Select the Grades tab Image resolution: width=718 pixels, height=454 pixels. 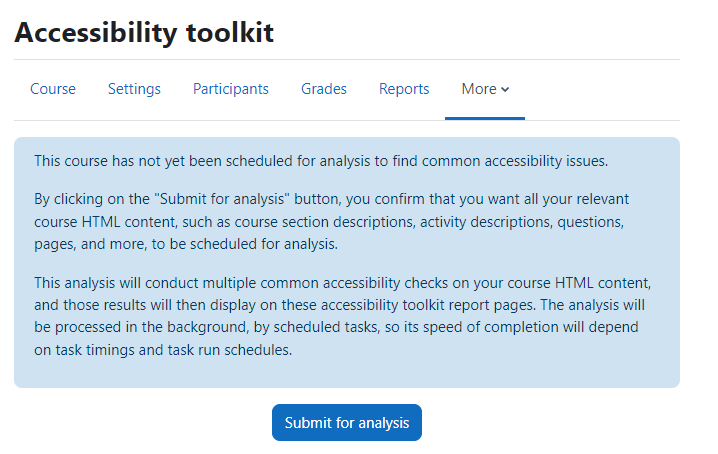tap(324, 88)
